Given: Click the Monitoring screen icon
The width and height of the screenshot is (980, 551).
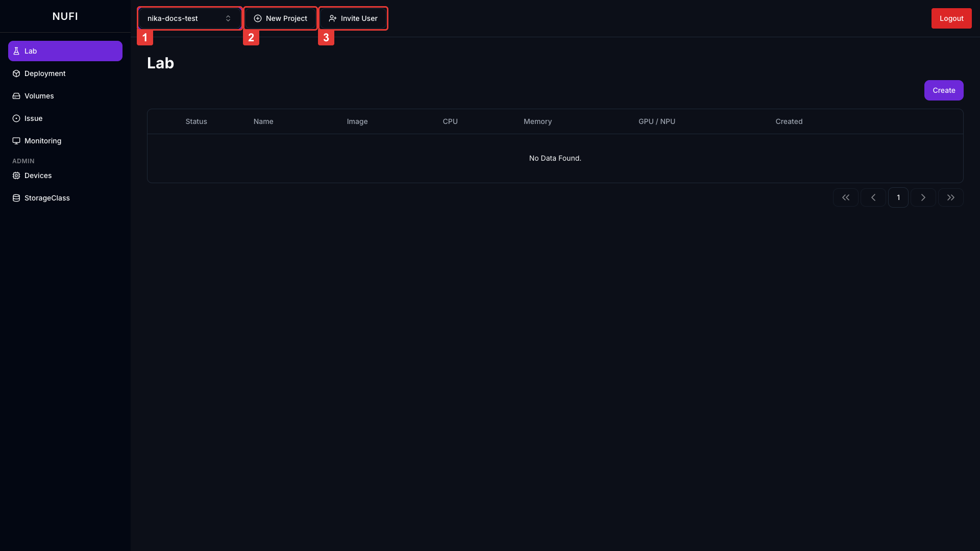Looking at the screenshot, I should click(16, 141).
